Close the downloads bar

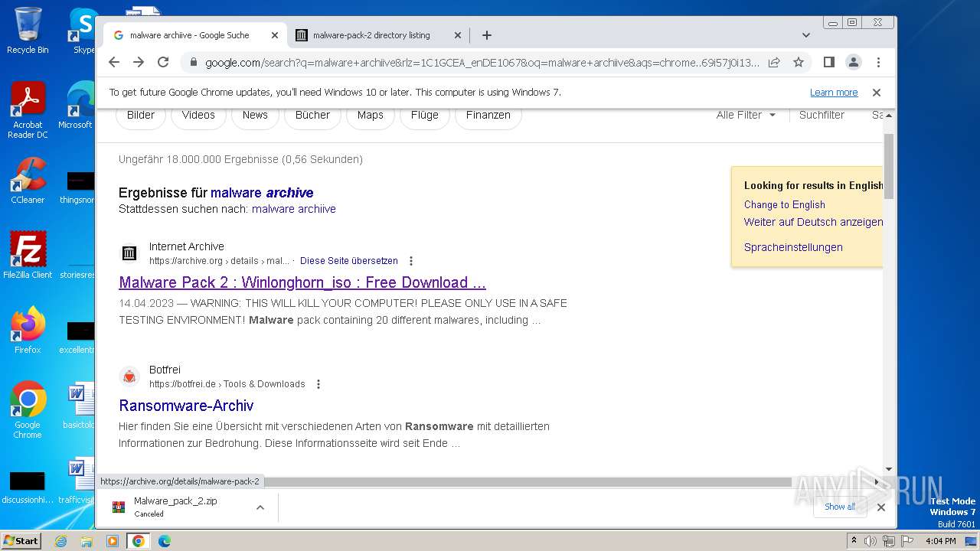[x=881, y=507]
